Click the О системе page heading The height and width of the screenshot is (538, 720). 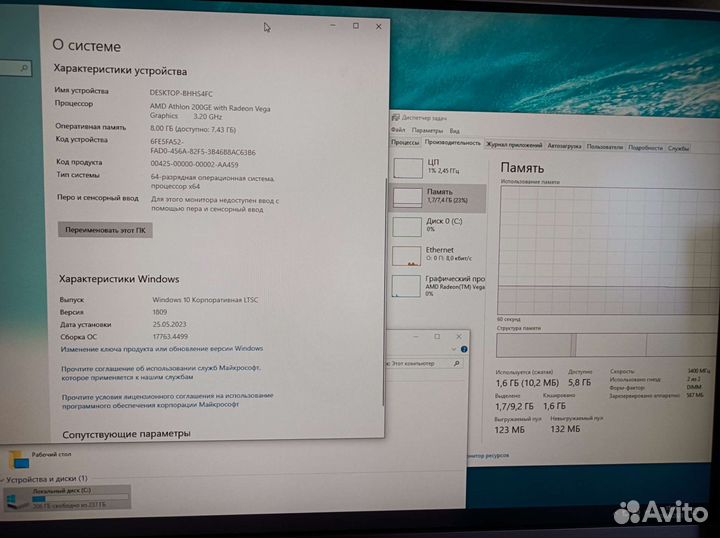[x=86, y=46]
